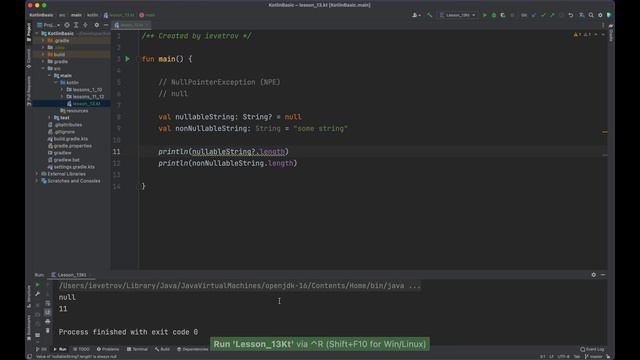
Task: Click collapse all icon in Project panel header
Action: 85,25
